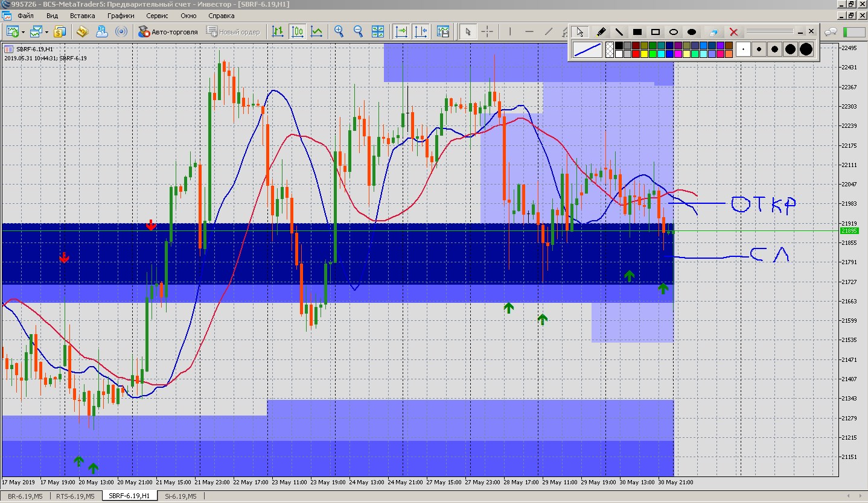Toggle the Авто-торговля auto-trading button
868x503 pixels.
pyautogui.click(x=168, y=31)
